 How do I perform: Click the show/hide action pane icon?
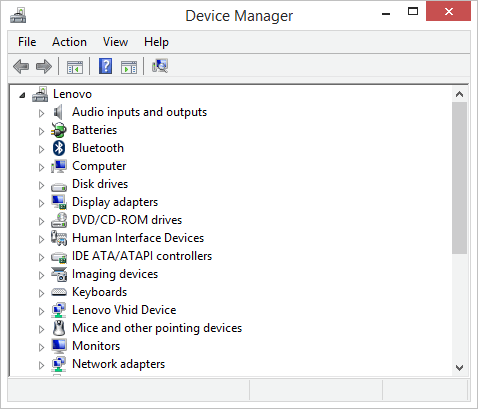129,67
